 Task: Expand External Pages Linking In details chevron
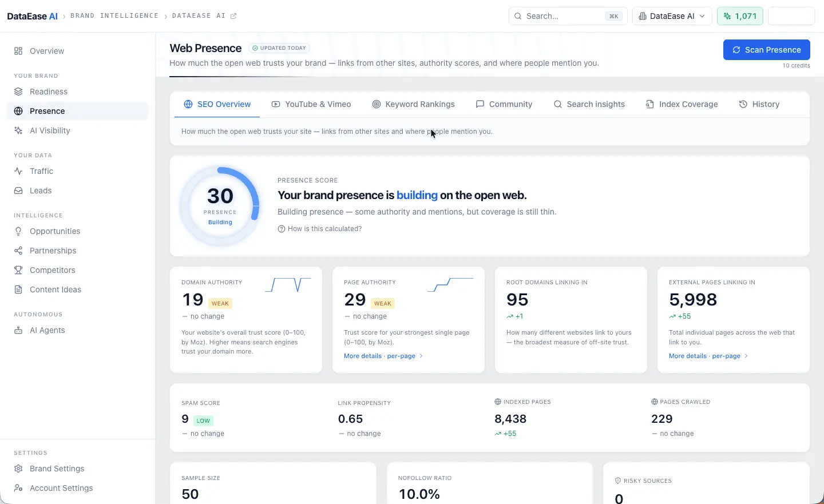(746, 356)
